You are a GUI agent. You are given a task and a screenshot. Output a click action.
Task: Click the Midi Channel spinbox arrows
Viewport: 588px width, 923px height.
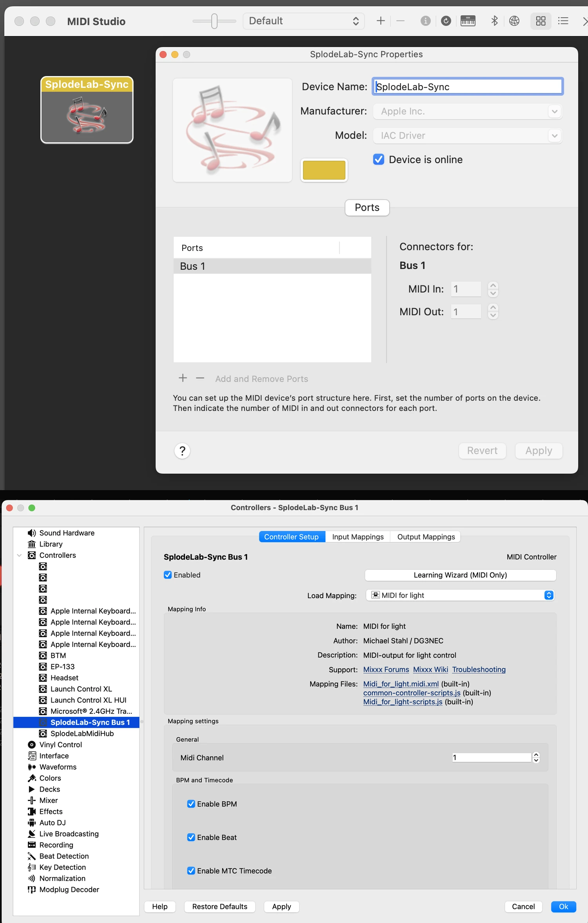pyautogui.click(x=536, y=757)
